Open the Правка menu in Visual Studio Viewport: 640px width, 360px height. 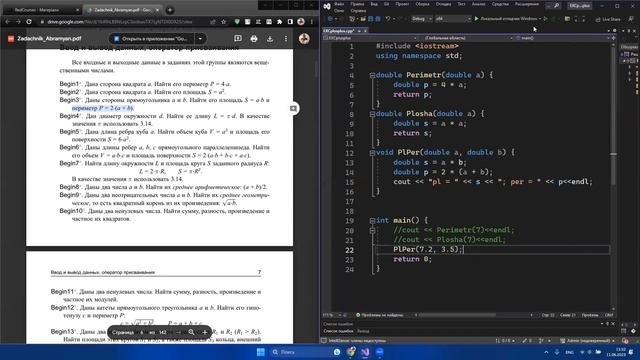click(357, 4)
